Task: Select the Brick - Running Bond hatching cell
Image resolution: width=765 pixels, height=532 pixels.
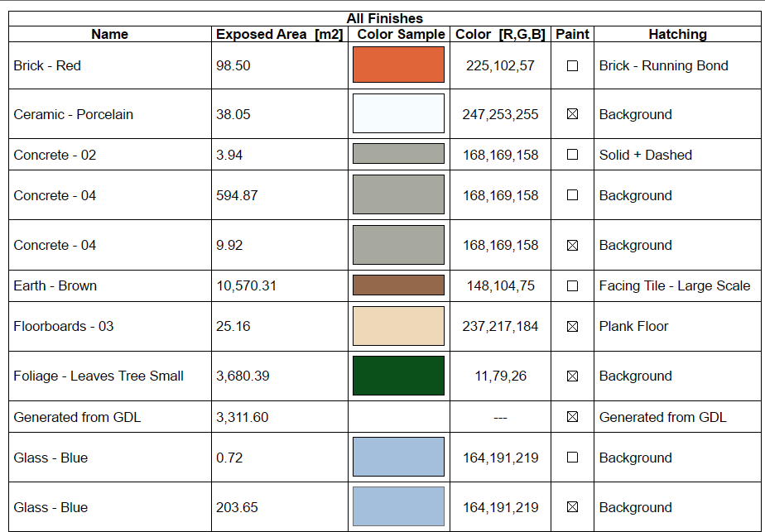Action: [x=663, y=66]
